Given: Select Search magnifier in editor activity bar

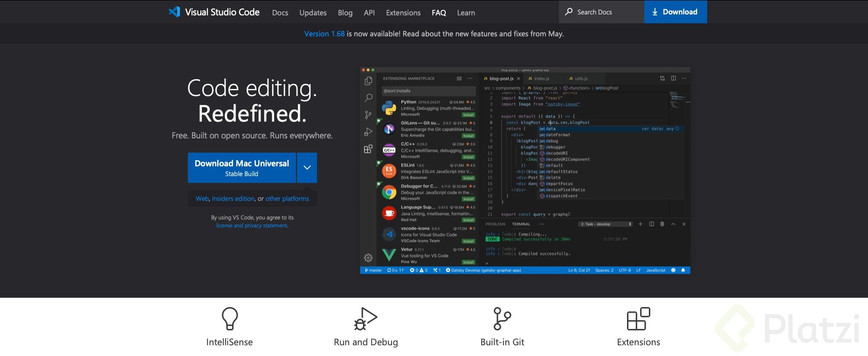Looking at the screenshot, I should (368, 98).
